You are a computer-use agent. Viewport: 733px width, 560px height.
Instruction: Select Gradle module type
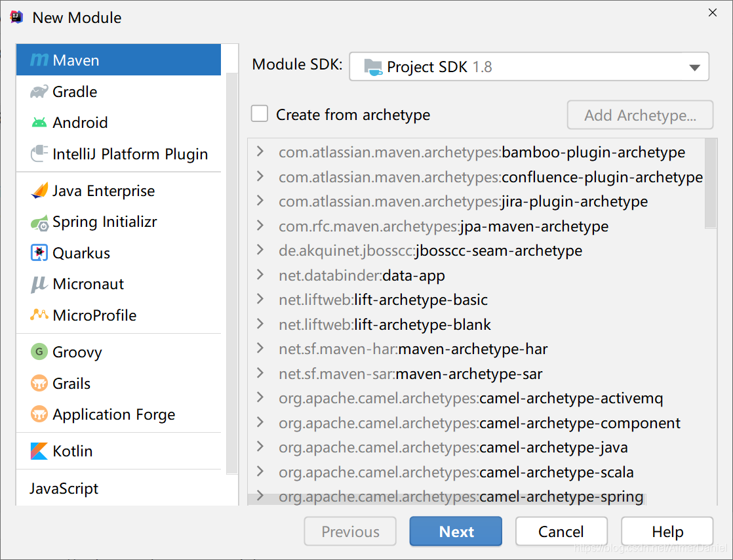pos(118,92)
